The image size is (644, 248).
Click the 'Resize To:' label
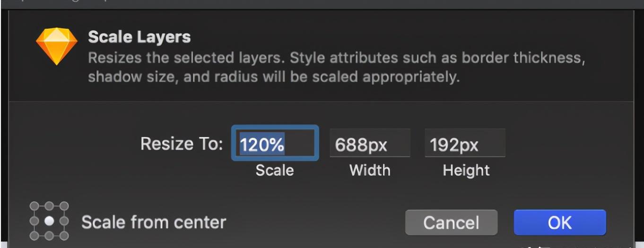pyautogui.click(x=182, y=144)
